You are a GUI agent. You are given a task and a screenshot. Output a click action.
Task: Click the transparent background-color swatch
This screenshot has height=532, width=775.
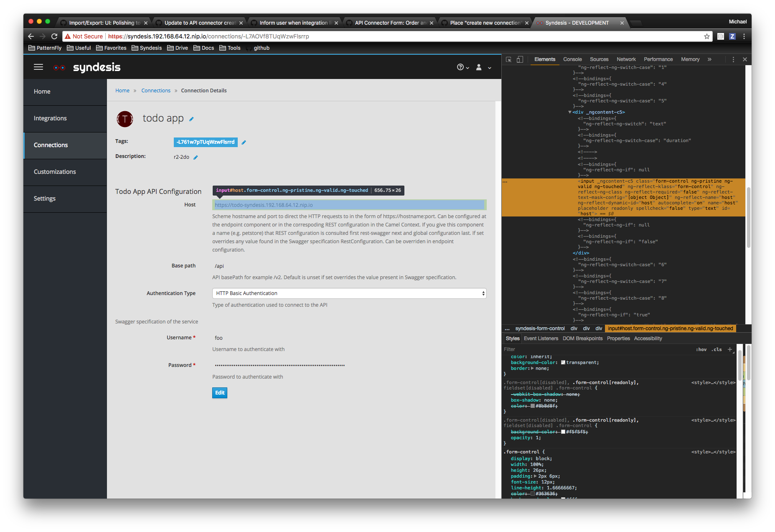click(x=563, y=362)
